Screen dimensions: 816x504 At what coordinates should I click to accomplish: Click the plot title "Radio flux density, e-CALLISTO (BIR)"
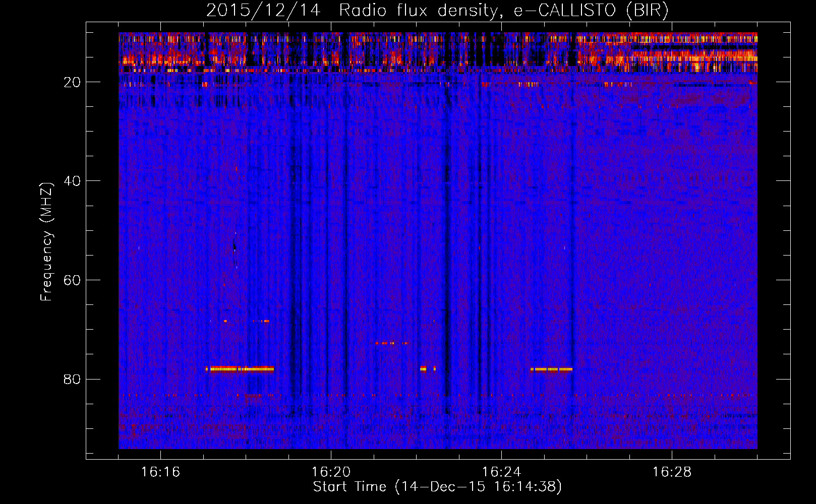(x=504, y=11)
